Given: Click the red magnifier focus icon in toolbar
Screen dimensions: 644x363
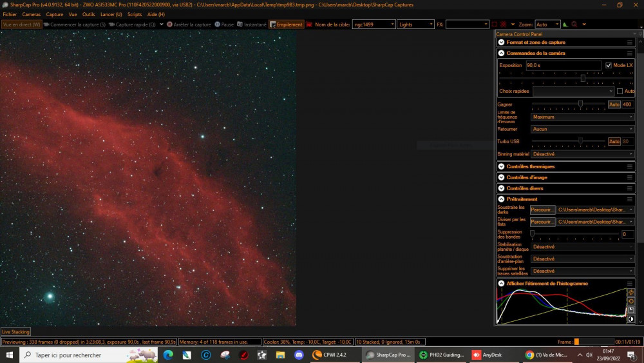Looking at the screenshot, I should tap(574, 25).
